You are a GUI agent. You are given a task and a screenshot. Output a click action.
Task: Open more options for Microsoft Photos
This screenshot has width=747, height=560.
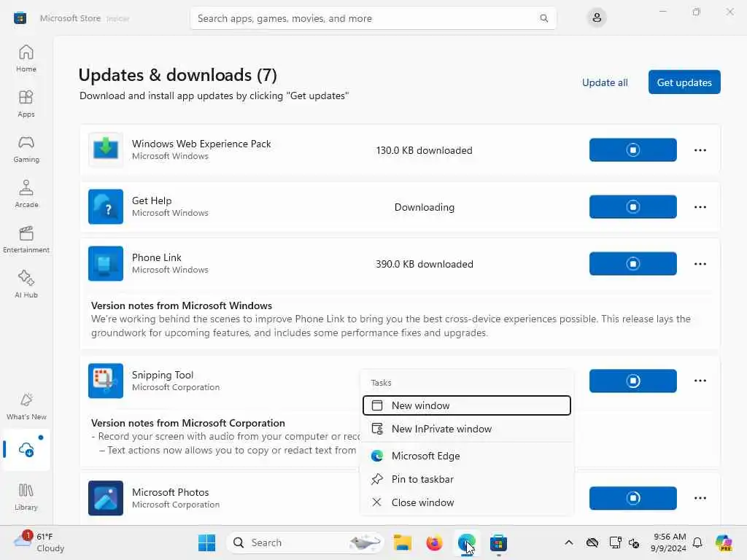700,497
